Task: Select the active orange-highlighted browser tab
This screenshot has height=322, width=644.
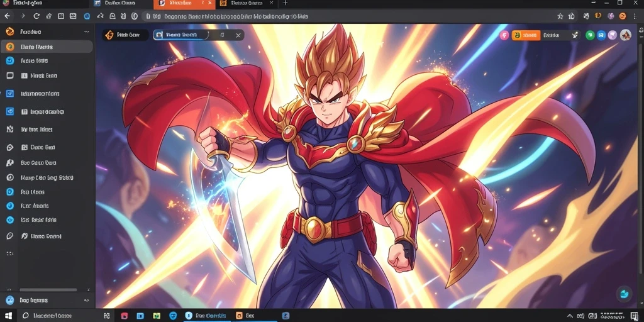Action: coord(184,3)
